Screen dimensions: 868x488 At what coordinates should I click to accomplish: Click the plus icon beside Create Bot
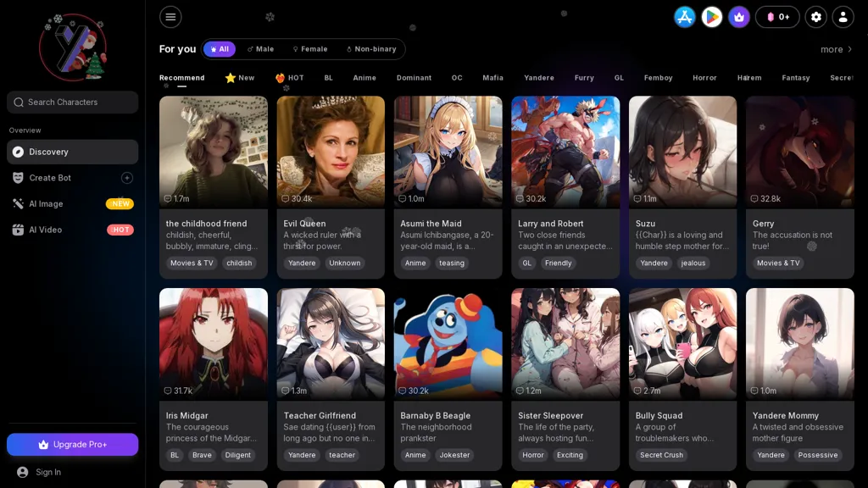(127, 178)
